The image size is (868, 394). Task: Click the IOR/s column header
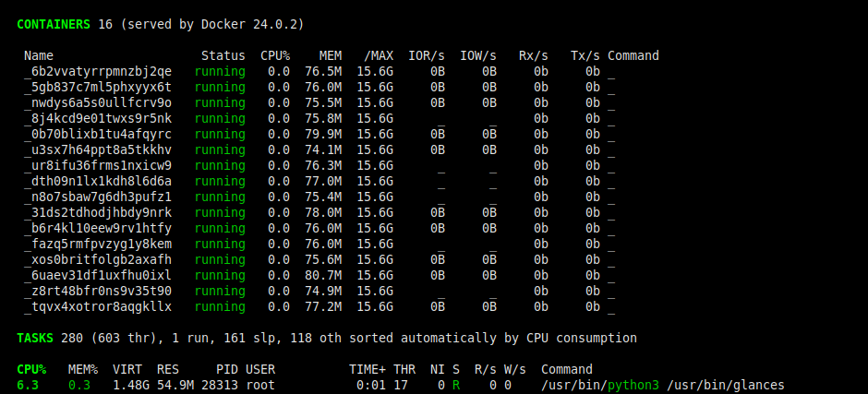click(427, 56)
